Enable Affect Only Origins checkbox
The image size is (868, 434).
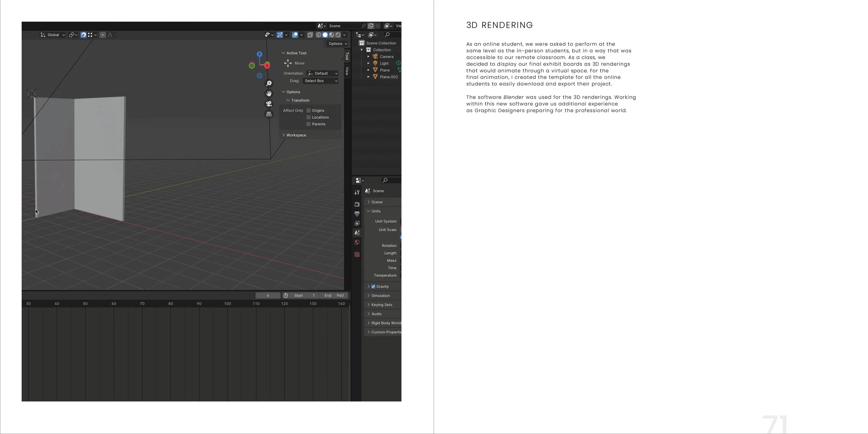308,110
